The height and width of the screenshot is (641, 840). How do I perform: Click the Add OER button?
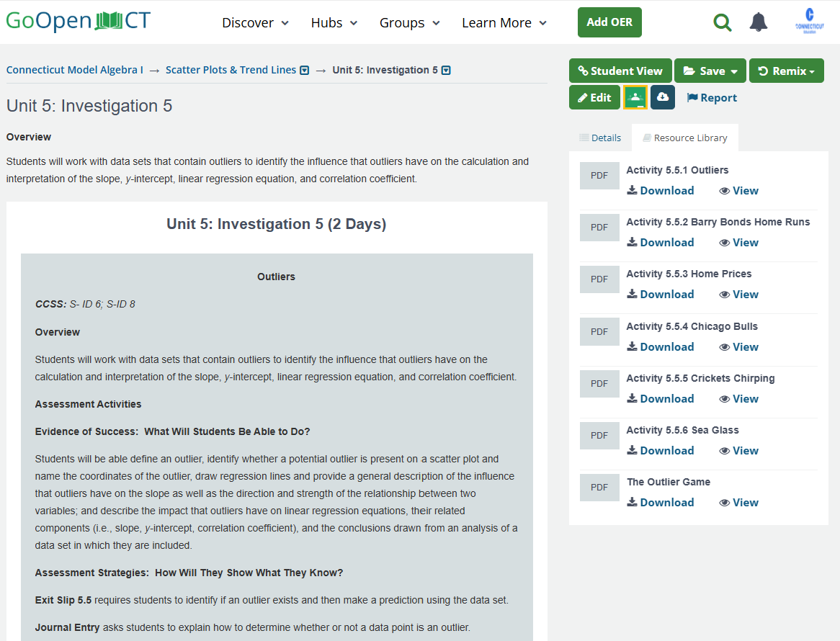(609, 22)
